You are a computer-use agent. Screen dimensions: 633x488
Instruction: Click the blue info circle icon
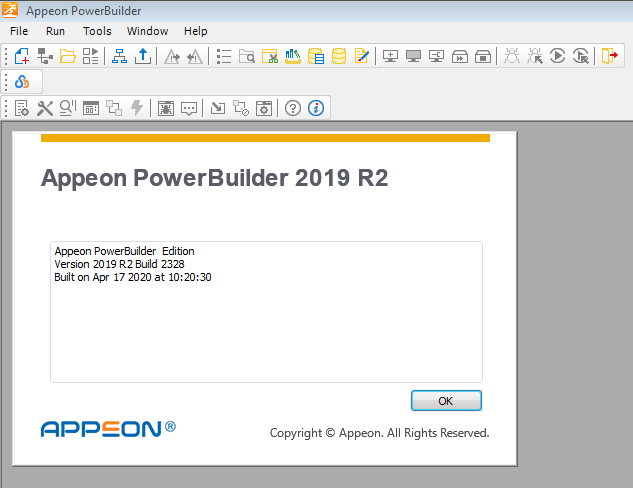click(x=316, y=108)
